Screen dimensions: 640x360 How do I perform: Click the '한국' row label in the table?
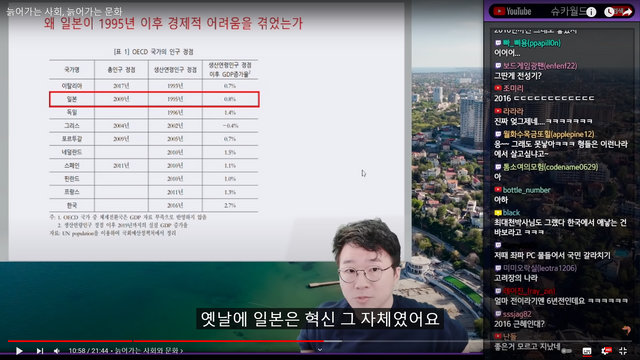(x=72, y=205)
